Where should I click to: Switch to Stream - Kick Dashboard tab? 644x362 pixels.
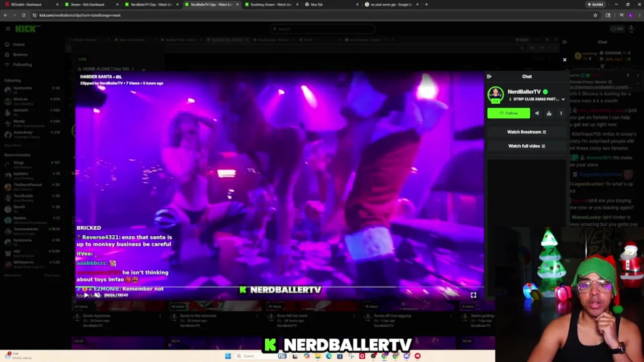[91, 5]
